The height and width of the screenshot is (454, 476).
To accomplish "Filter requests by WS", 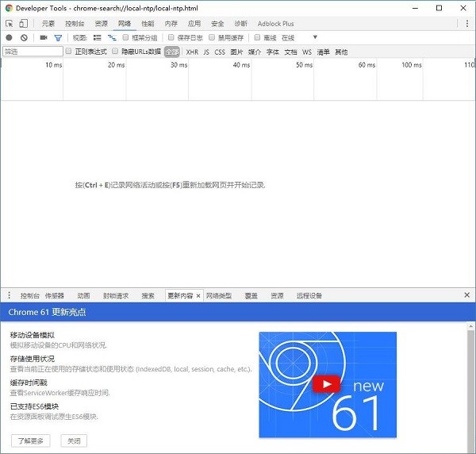I will point(307,52).
